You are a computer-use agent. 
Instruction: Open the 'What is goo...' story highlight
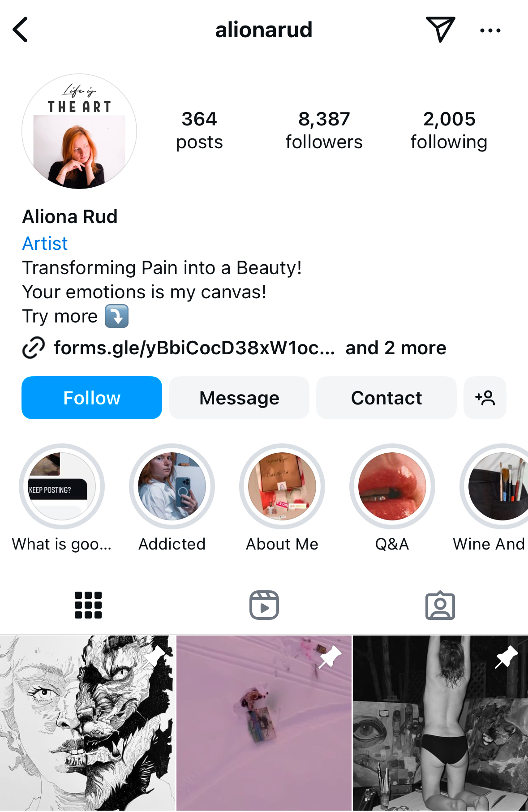pyautogui.click(x=62, y=486)
